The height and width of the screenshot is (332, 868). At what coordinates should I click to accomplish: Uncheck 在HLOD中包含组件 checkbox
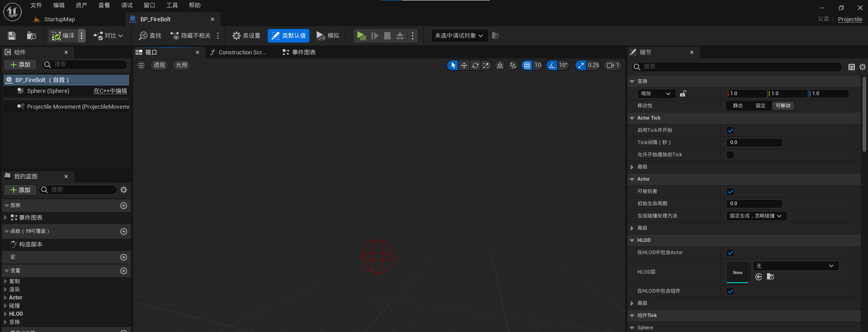point(730,291)
